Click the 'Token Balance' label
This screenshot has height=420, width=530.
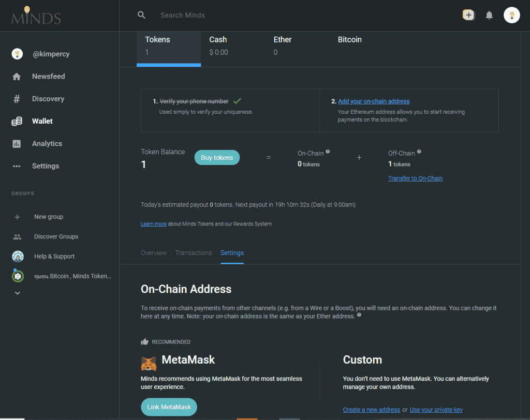163,152
